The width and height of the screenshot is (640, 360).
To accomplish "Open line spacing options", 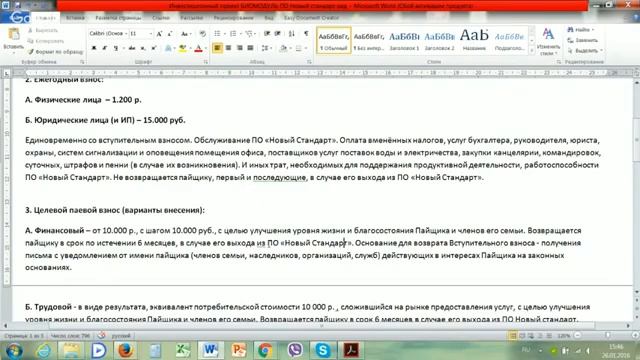I will click(266, 48).
